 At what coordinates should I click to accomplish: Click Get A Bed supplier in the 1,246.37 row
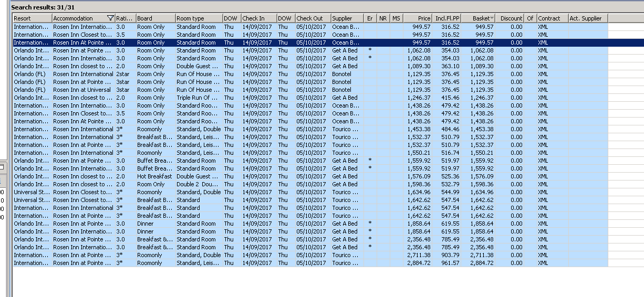tap(345, 98)
